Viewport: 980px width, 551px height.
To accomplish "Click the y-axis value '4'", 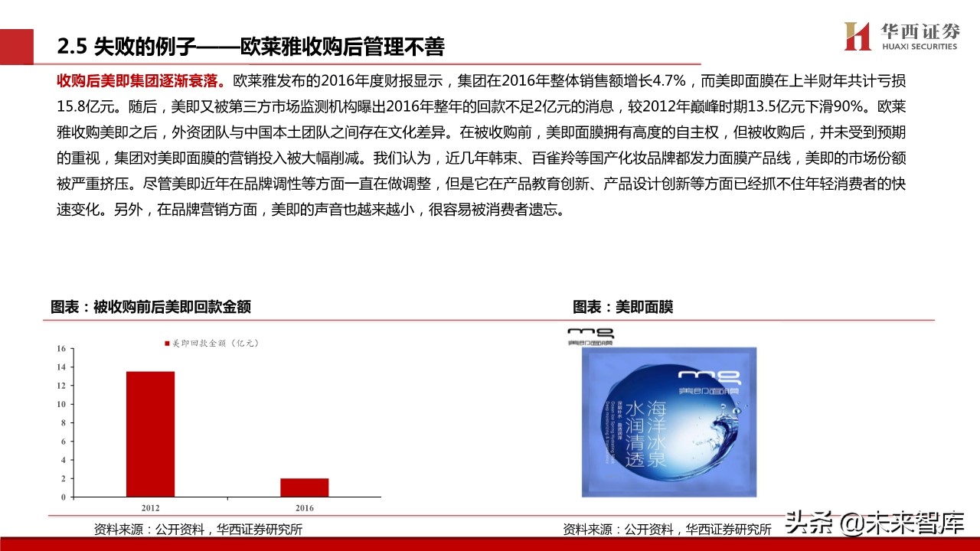I will (63, 460).
